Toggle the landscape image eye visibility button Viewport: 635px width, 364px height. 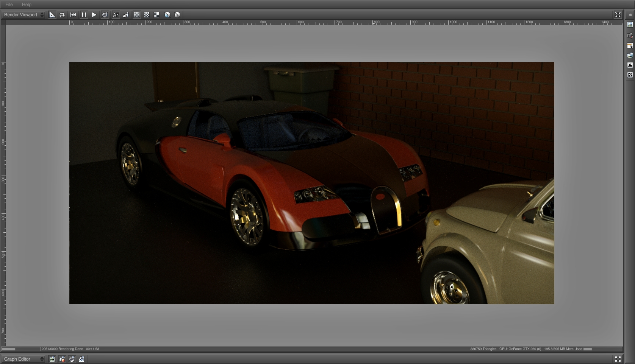click(x=52, y=359)
